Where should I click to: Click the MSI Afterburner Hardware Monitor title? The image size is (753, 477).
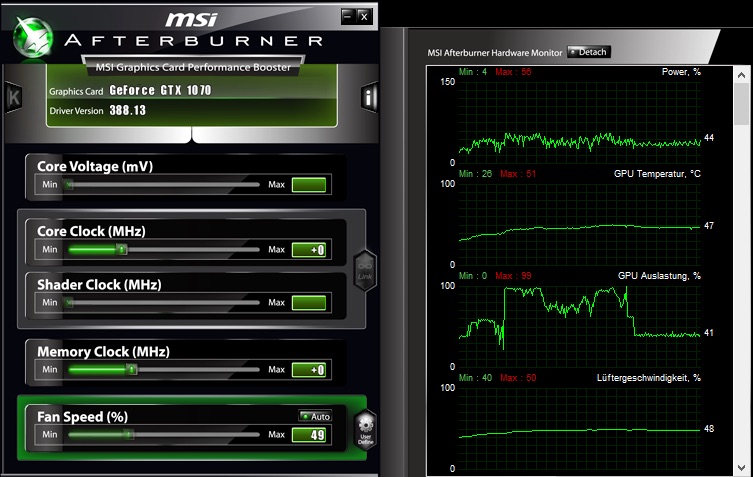(495, 53)
